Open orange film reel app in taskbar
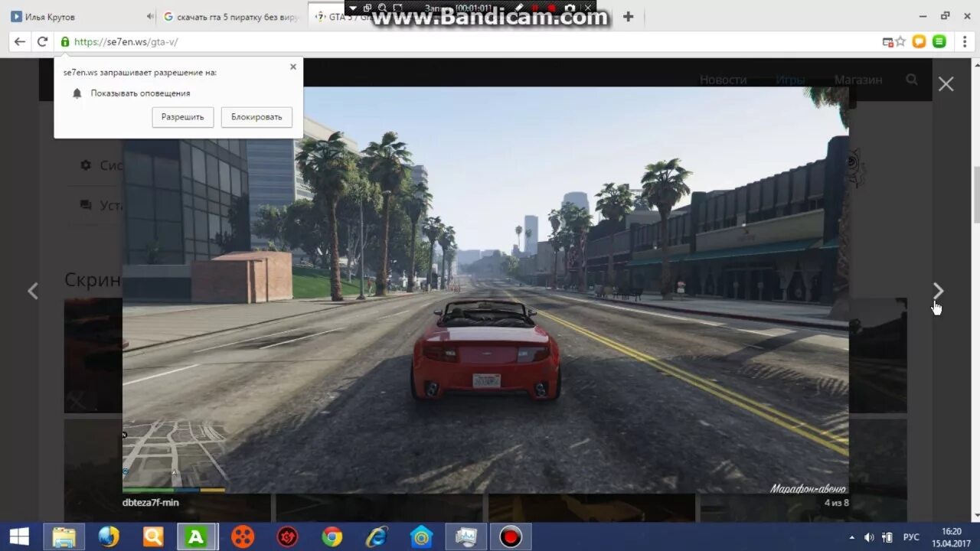Image resolution: width=980 pixels, height=551 pixels. (242, 536)
